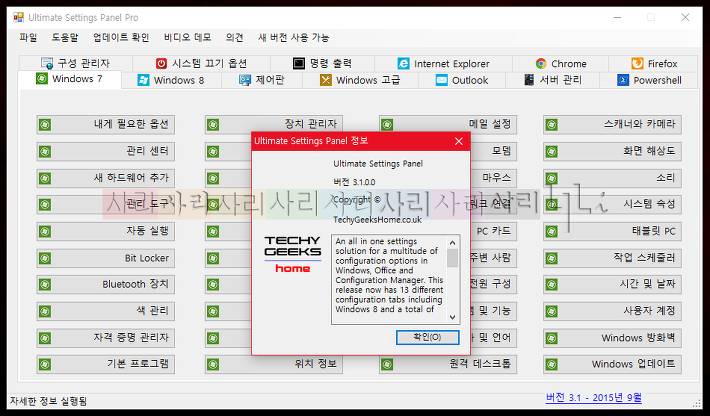The height and width of the screenshot is (416, 710).
Task: Open 메일 설정
Action: tap(448, 124)
